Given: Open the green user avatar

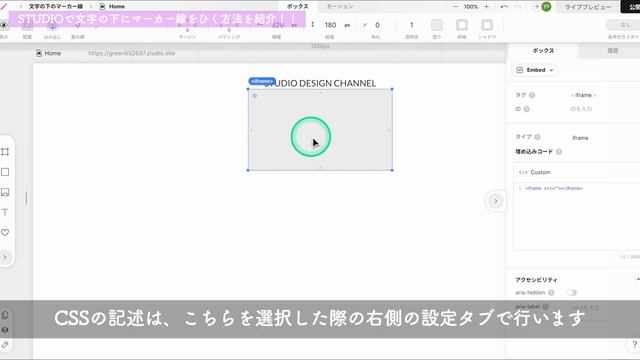Looking at the screenshot, I should (x=546, y=7).
